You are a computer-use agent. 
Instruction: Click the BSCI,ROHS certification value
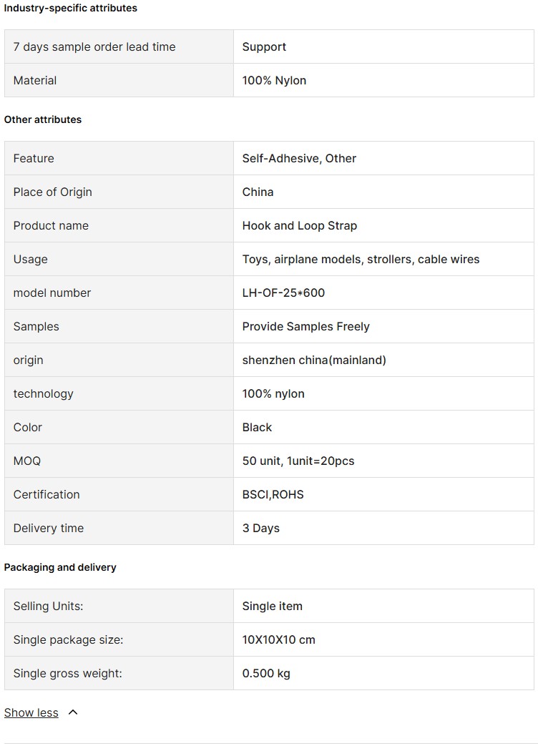coord(273,494)
